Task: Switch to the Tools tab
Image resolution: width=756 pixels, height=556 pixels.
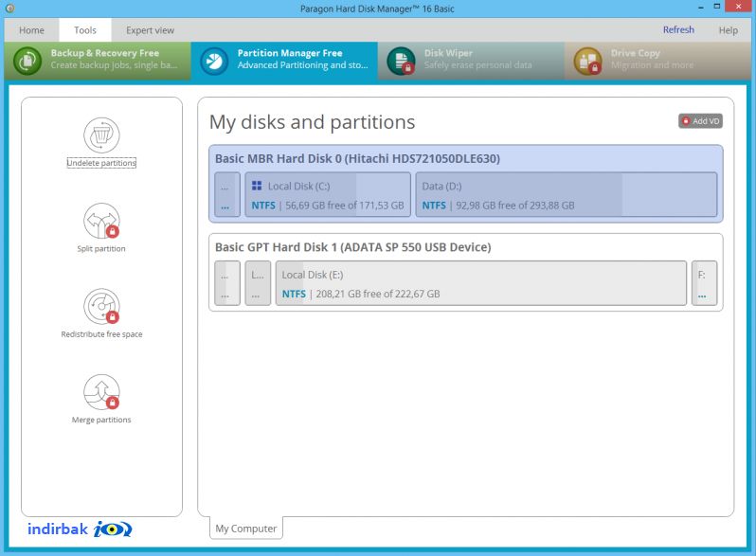Action: [85, 30]
